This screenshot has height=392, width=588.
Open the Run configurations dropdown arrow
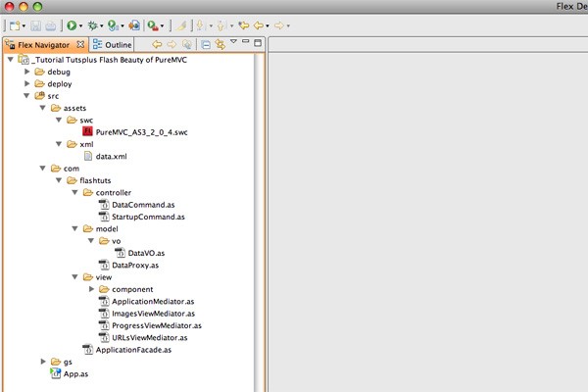[x=80, y=25]
